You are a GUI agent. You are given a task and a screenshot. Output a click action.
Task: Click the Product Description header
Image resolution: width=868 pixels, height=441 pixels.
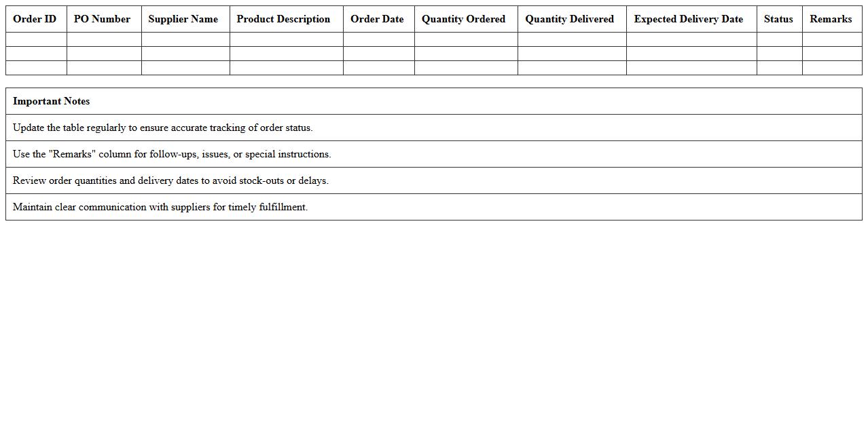point(283,19)
